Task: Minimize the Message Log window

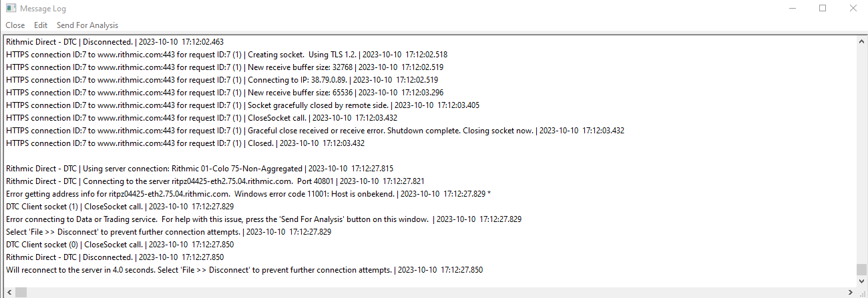Action: click(x=791, y=9)
